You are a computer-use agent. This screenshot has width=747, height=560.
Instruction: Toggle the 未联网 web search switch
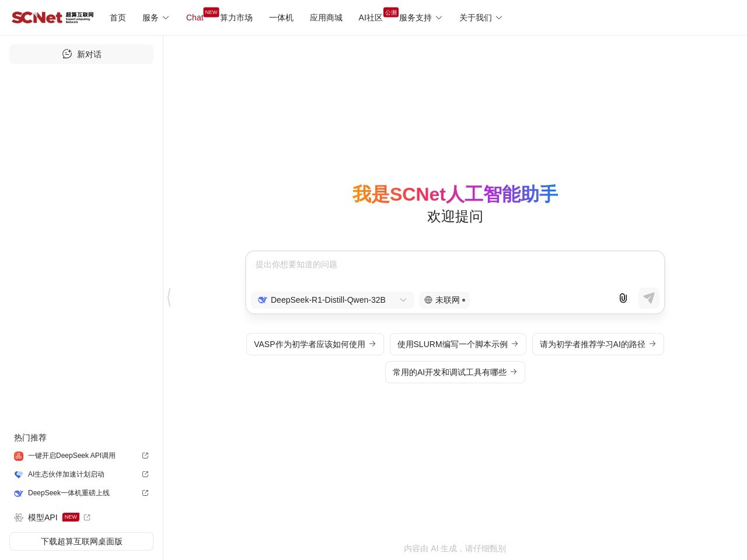(x=444, y=300)
